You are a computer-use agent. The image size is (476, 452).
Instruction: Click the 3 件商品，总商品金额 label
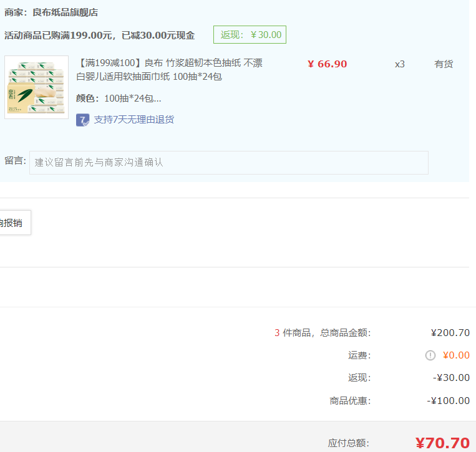coord(323,333)
